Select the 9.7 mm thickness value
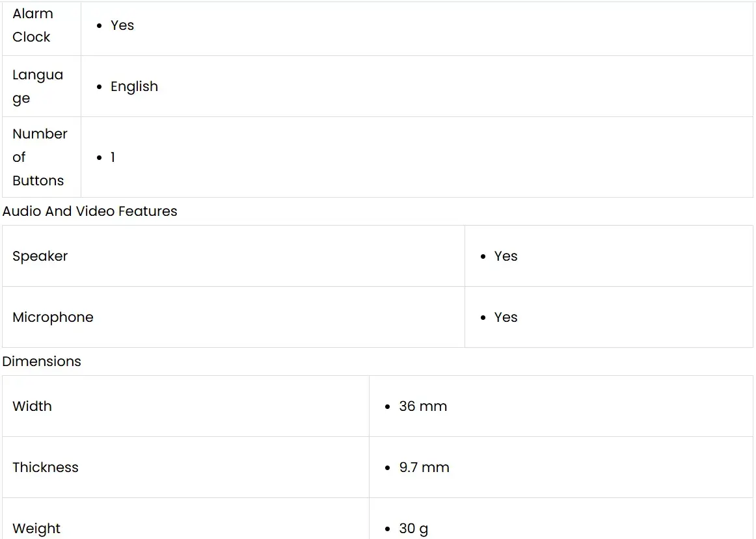This screenshot has width=756, height=539. point(424,467)
